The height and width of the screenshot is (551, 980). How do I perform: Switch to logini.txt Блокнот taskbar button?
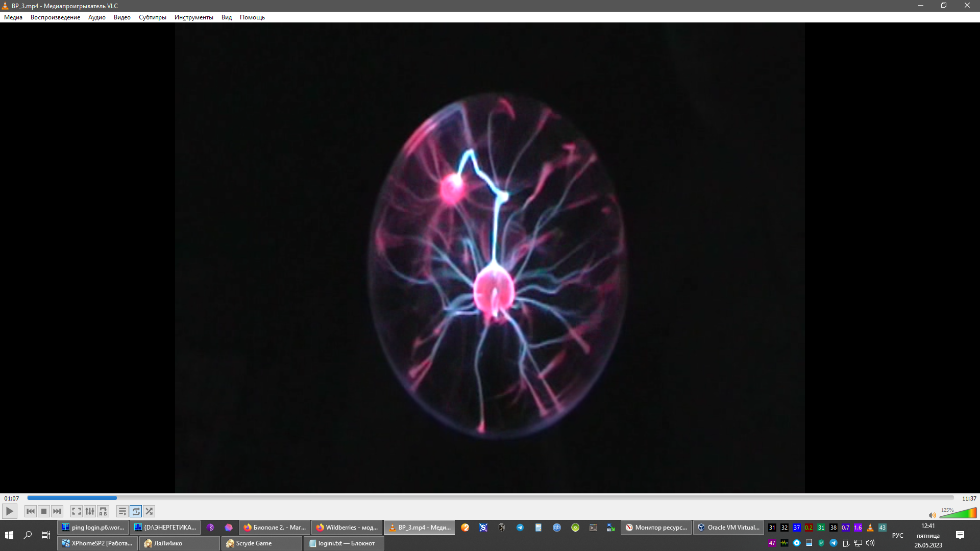[x=344, y=543]
